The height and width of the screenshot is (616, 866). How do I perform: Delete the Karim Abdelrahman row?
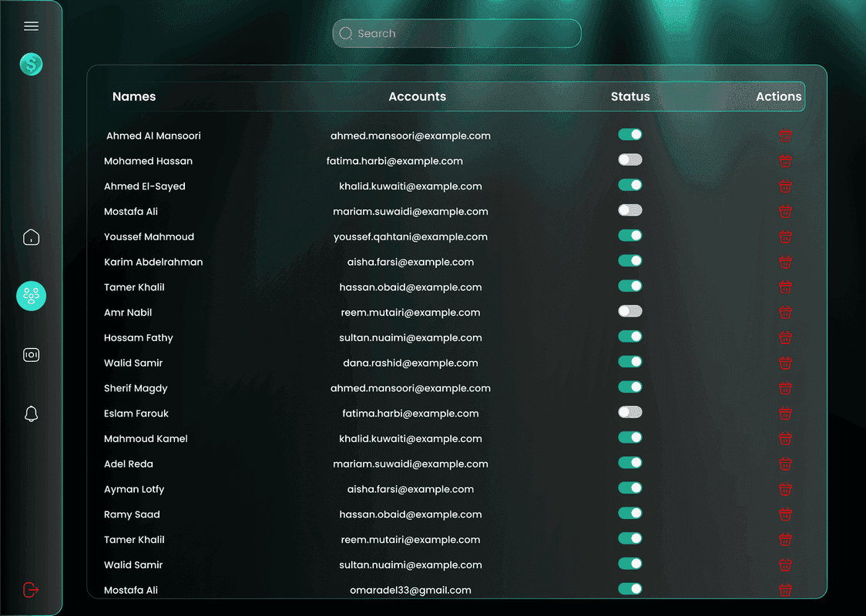[x=785, y=263]
